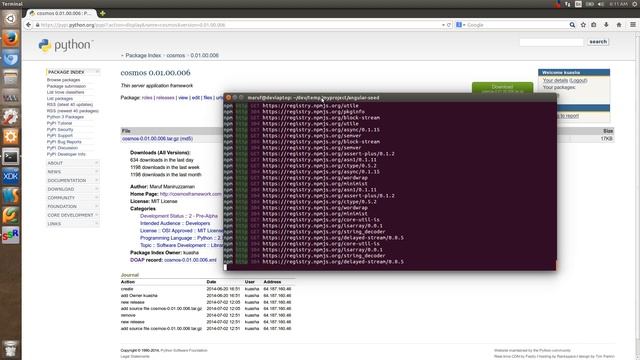
Task: Launch Firefox from the dock
Action: pos(11,38)
